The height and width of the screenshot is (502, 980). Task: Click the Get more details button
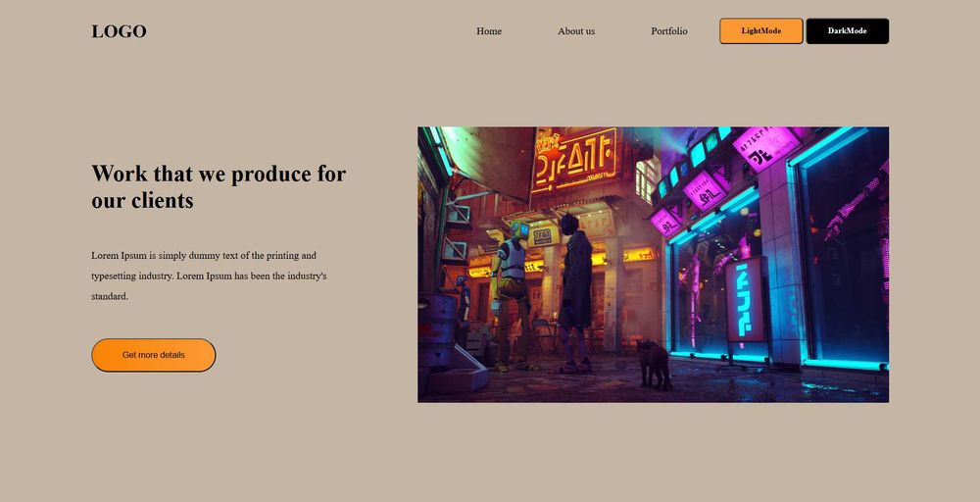click(154, 355)
